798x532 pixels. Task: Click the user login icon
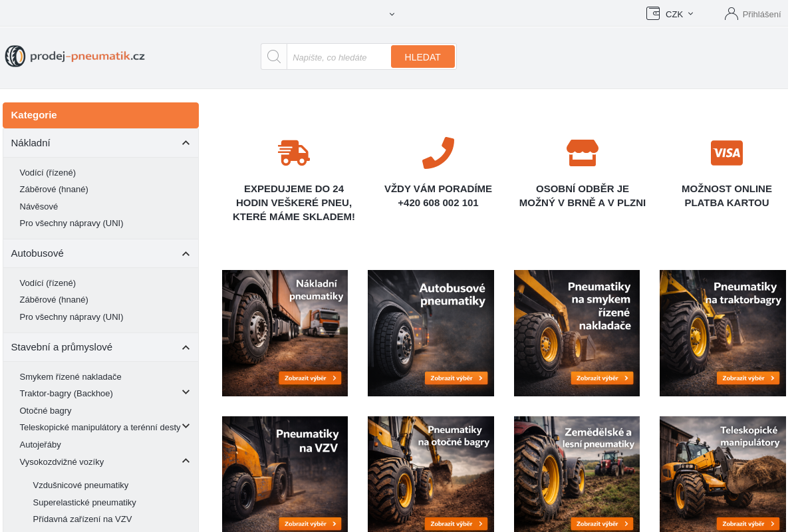[x=731, y=13]
